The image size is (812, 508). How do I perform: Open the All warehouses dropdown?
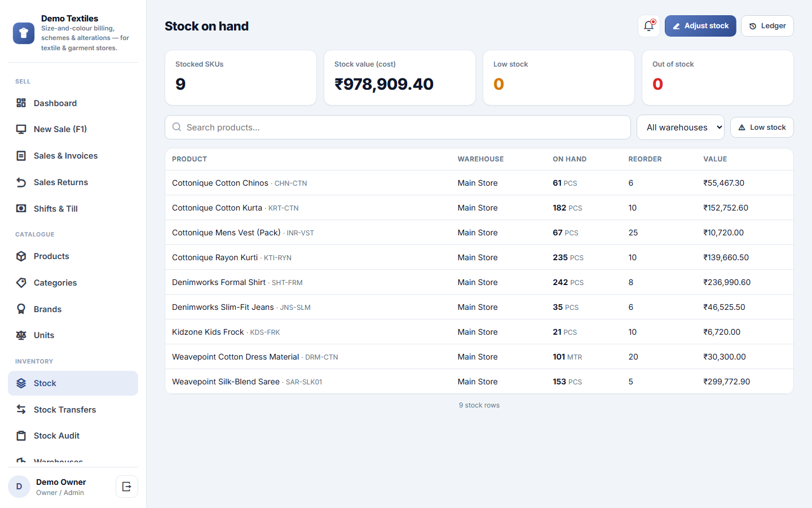(681, 128)
